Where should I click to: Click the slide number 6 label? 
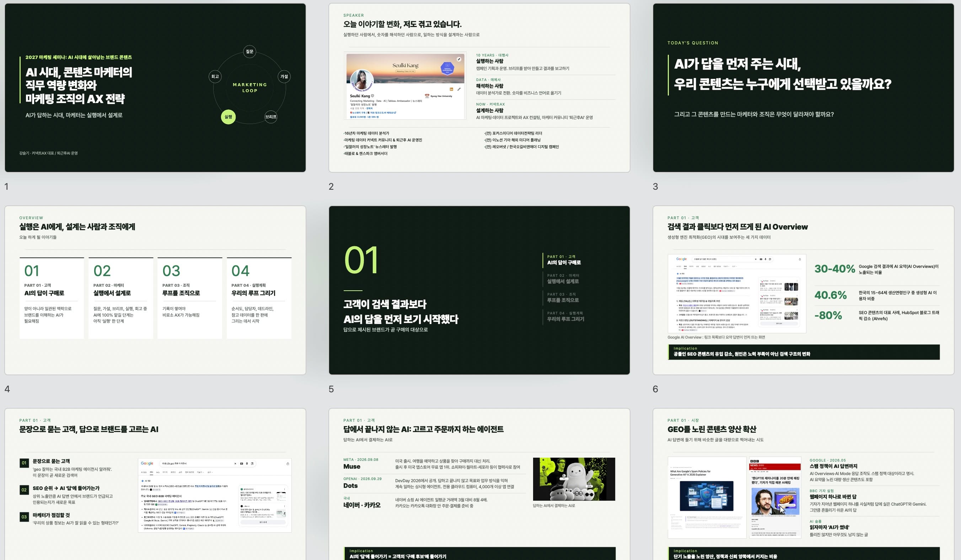coord(656,389)
